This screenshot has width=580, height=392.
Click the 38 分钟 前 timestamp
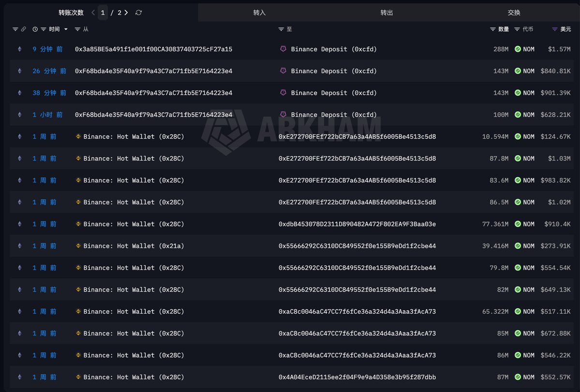click(49, 92)
